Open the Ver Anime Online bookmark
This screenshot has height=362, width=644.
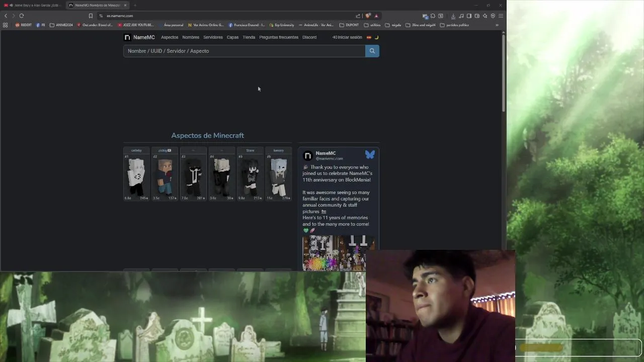206,25
